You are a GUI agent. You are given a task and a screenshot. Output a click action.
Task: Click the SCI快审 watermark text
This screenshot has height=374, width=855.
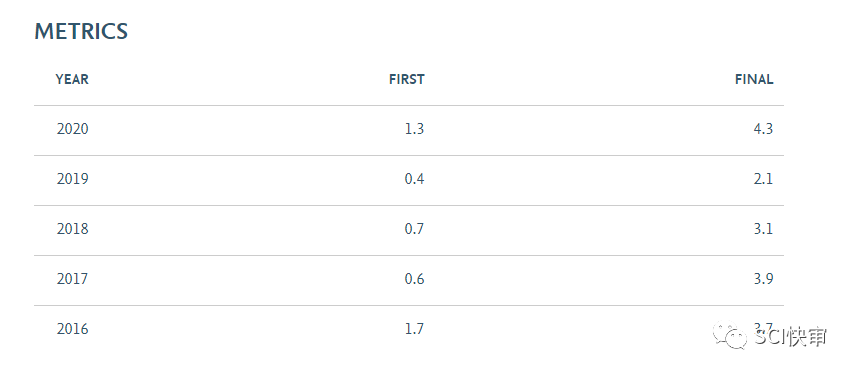click(x=790, y=337)
